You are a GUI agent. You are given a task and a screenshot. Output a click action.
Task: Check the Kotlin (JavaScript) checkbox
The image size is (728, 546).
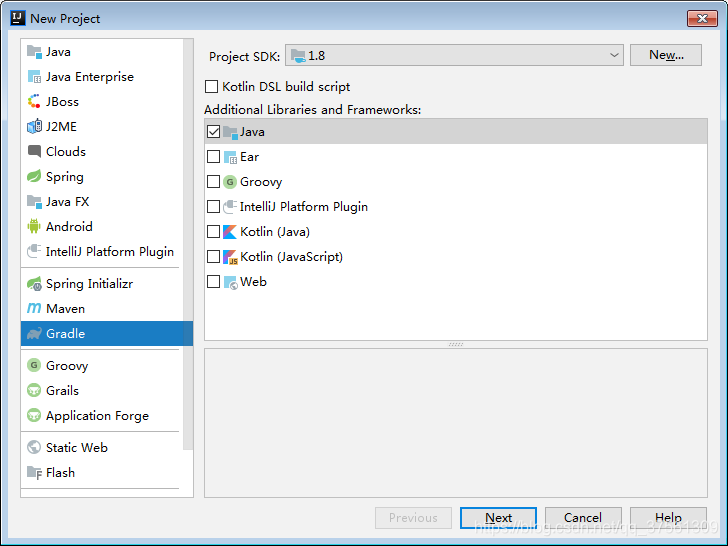click(x=214, y=257)
